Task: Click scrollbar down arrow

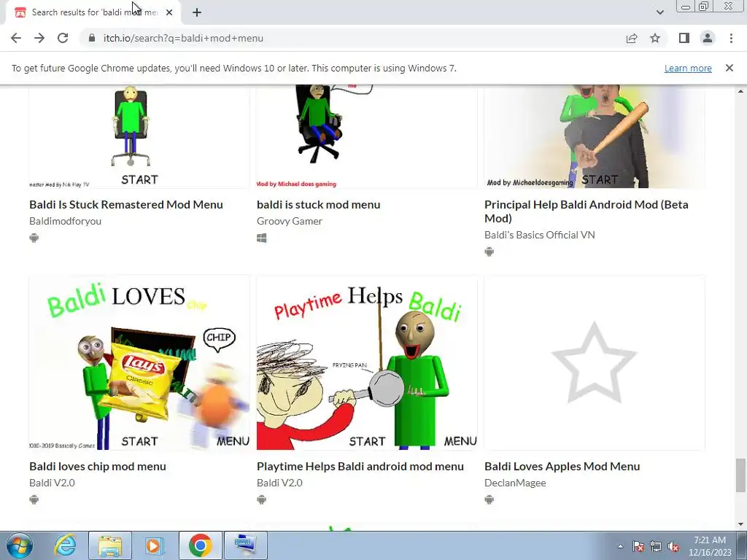Action: 740,525
